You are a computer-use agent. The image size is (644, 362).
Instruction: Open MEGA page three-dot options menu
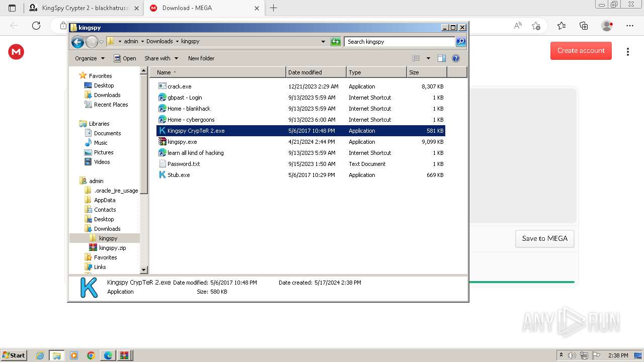pos(627,51)
